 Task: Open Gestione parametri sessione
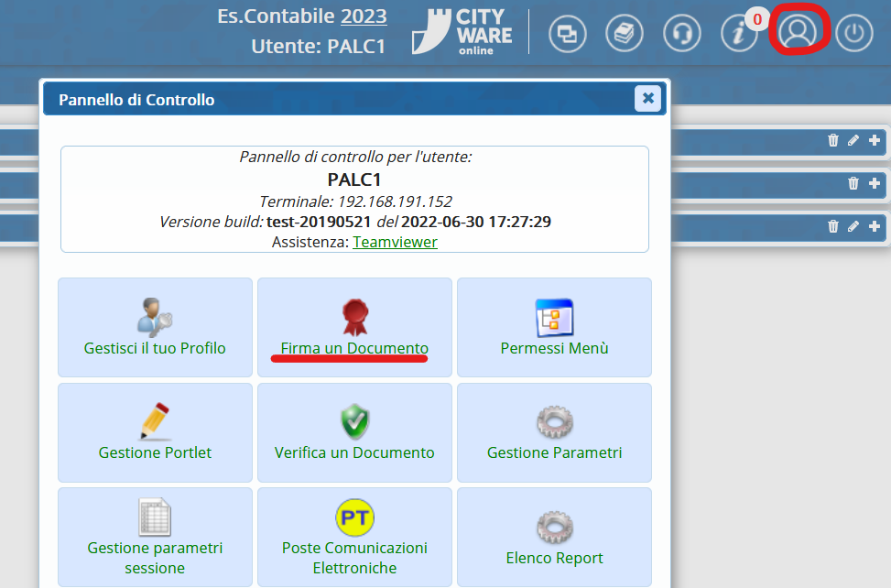155,537
